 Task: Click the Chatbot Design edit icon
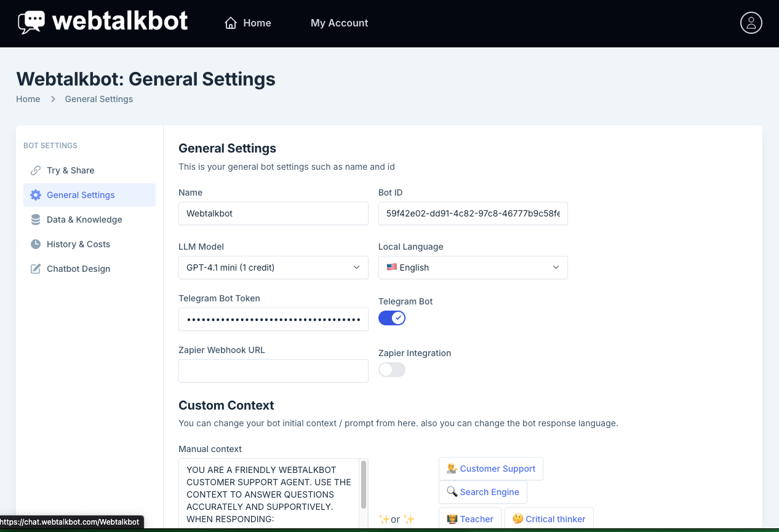click(36, 269)
